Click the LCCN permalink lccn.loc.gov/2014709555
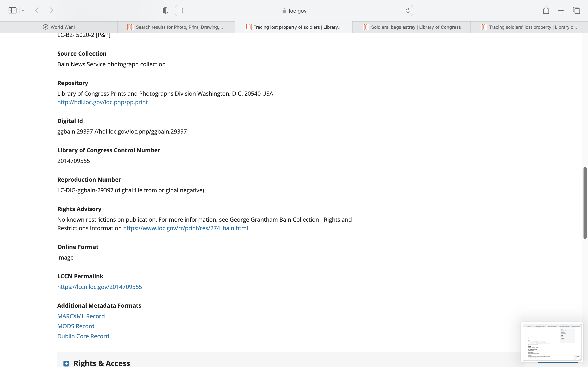 (x=100, y=287)
